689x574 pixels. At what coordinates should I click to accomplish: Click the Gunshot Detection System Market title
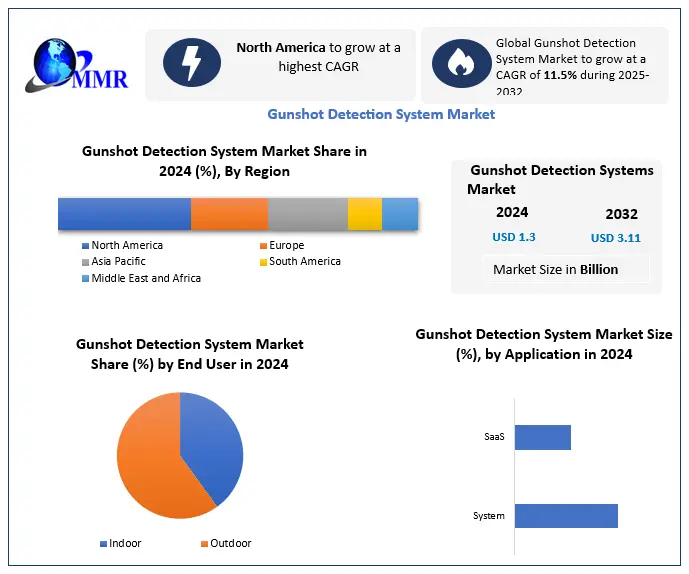tap(381, 114)
